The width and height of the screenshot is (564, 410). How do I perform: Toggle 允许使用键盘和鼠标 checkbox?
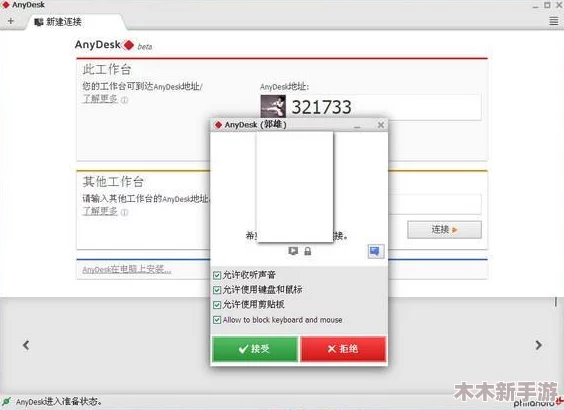tap(217, 290)
